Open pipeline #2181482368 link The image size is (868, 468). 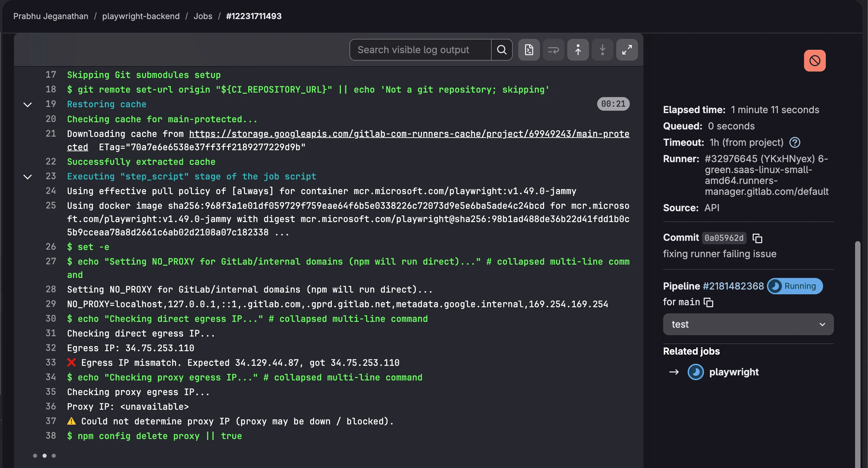(733, 286)
